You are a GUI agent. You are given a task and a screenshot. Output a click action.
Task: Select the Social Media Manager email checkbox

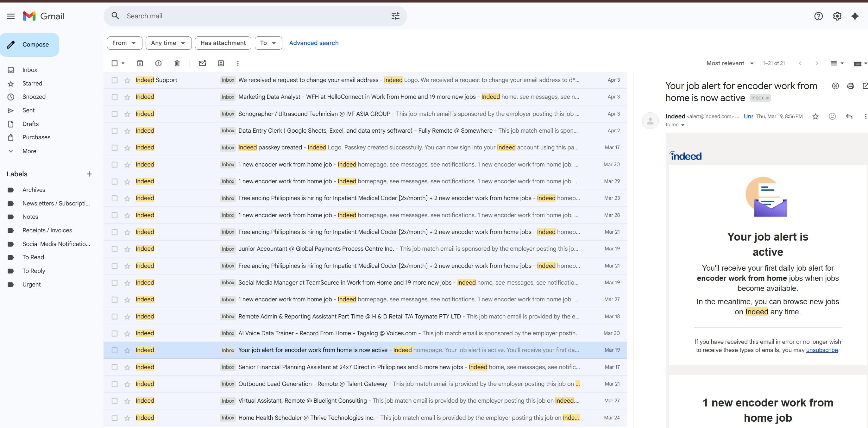coord(115,283)
